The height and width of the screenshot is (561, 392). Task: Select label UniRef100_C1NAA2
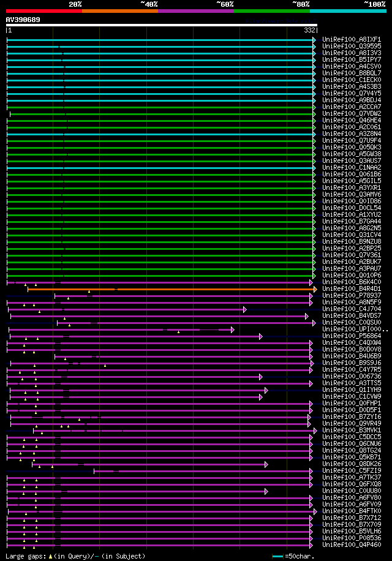click(x=352, y=167)
